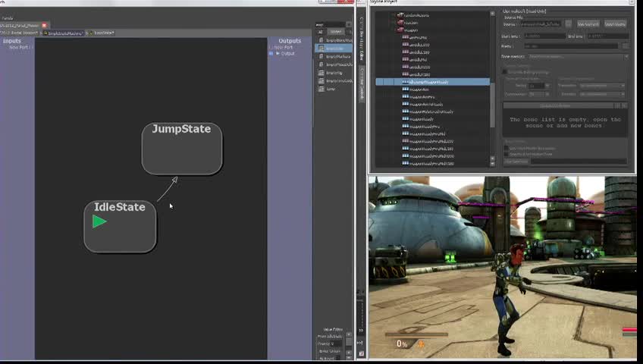Select the Jump entry ending the palette list
This screenshot has height=364, width=643.
[331, 89]
